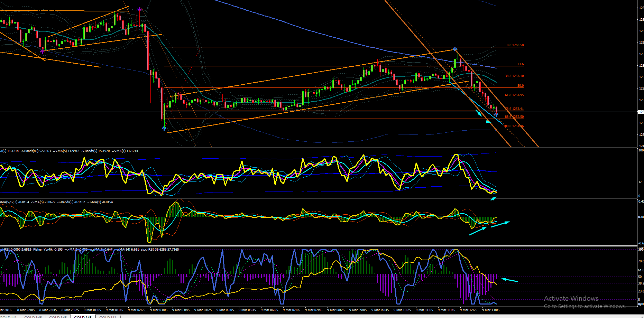Click the 9 Mar 05:05 time label
Viewport: 644px width, 318px height.
[x=225, y=310]
